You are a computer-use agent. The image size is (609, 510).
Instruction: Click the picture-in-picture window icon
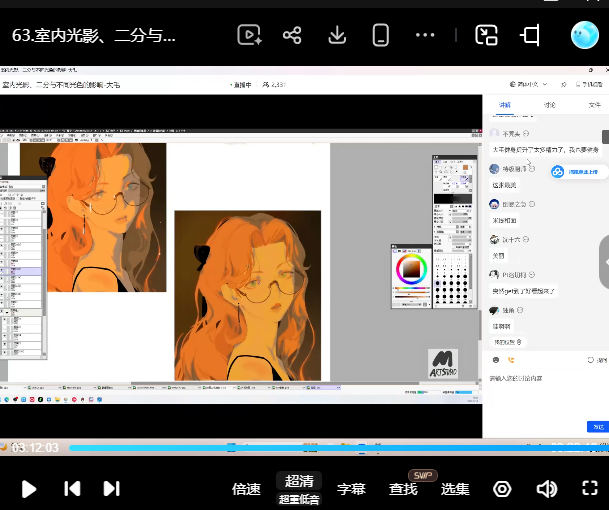click(486, 35)
